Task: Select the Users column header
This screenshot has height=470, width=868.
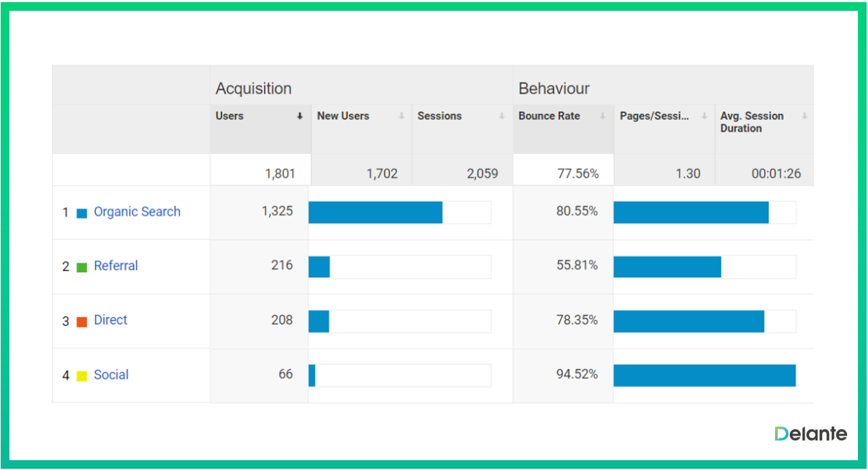Action: click(230, 116)
